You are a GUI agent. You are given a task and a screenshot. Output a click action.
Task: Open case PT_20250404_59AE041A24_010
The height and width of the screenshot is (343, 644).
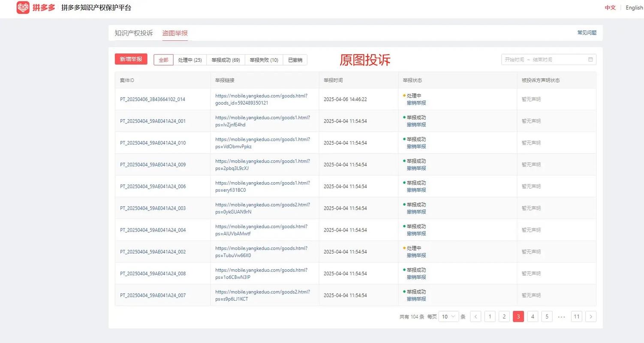pyautogui.click(x=153, y=143)
